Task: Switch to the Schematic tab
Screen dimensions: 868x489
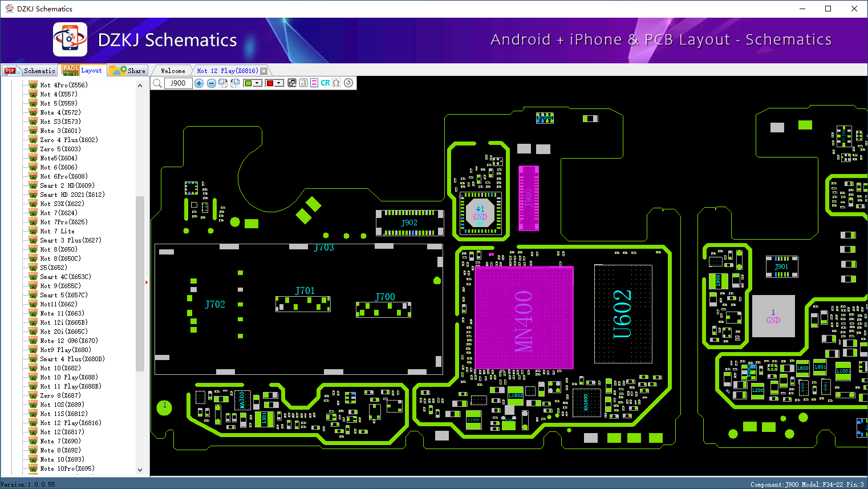Action: click(x=30, y=71)
